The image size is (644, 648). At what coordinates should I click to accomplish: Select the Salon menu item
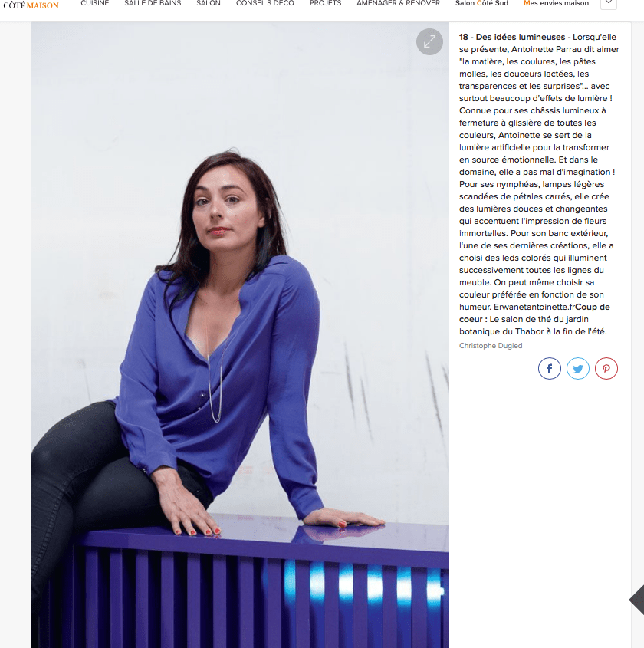209,3
